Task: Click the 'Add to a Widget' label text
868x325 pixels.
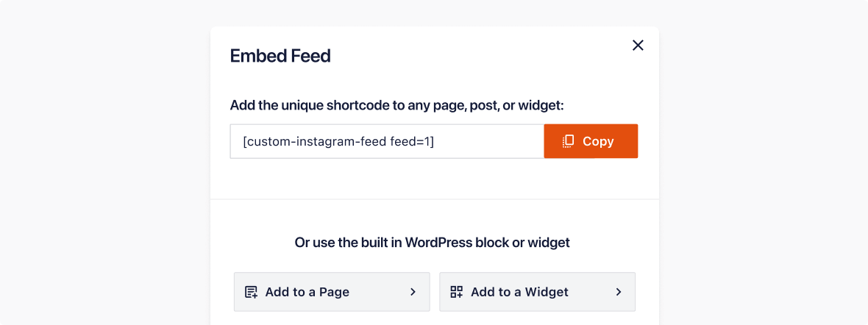Action: (520, 292)
